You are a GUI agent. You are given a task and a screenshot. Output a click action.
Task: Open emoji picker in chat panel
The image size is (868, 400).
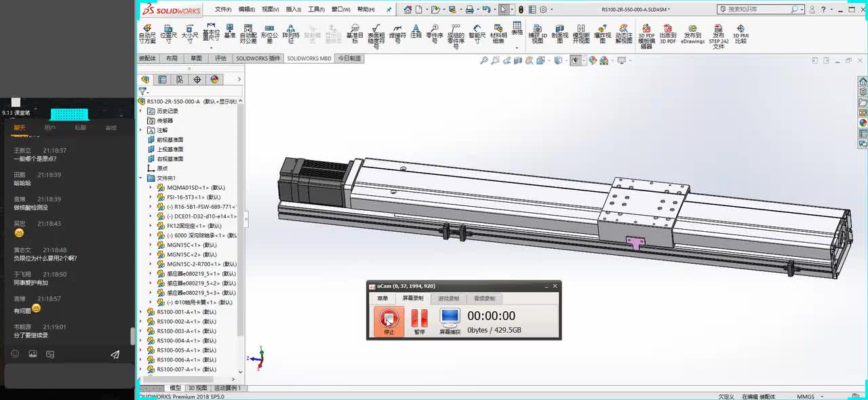[15, 354]
